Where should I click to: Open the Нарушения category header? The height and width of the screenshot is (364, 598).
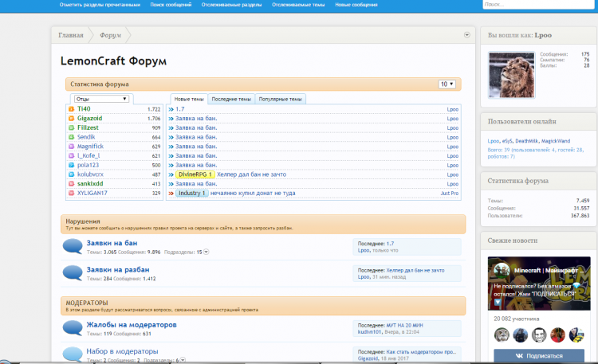[x=83, y=221]
